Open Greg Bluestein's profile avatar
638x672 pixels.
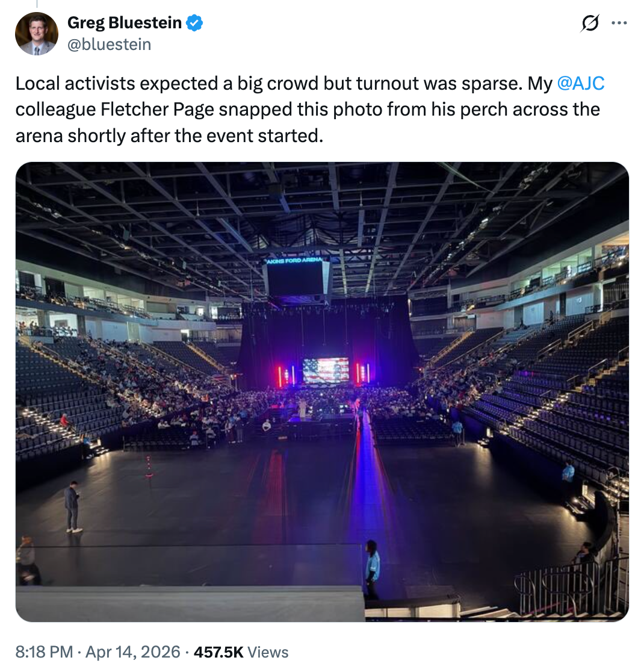click(x=36, y=34)
